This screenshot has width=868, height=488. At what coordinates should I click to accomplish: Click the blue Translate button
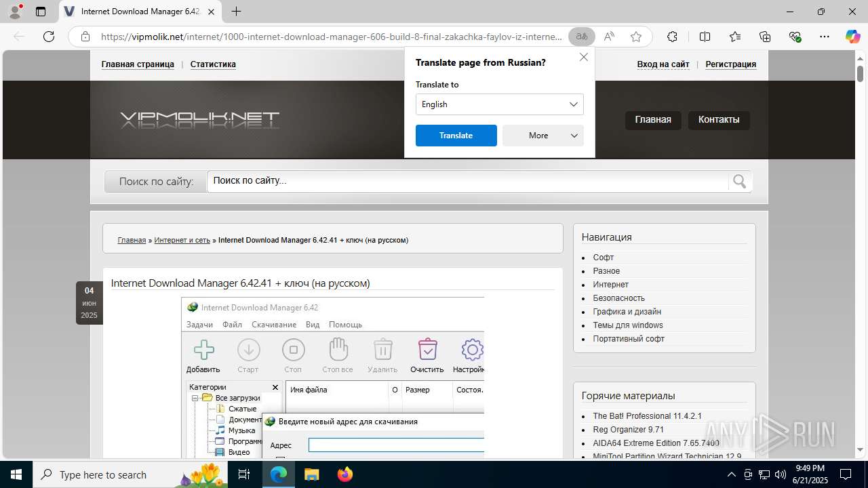[x=456, y=136]
